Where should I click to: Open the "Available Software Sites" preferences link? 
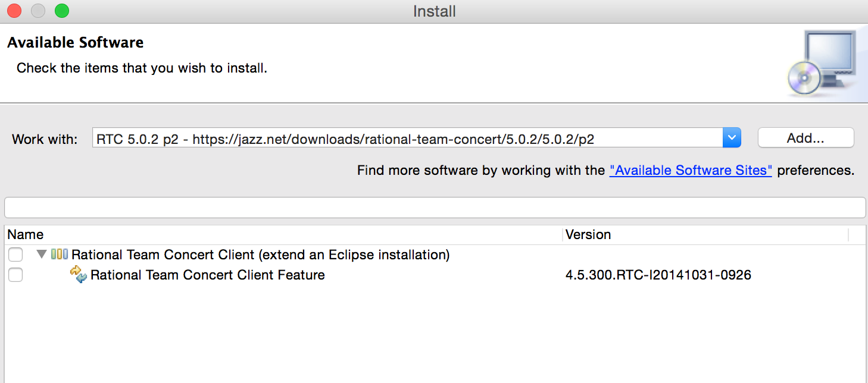(x=691, y=170)
